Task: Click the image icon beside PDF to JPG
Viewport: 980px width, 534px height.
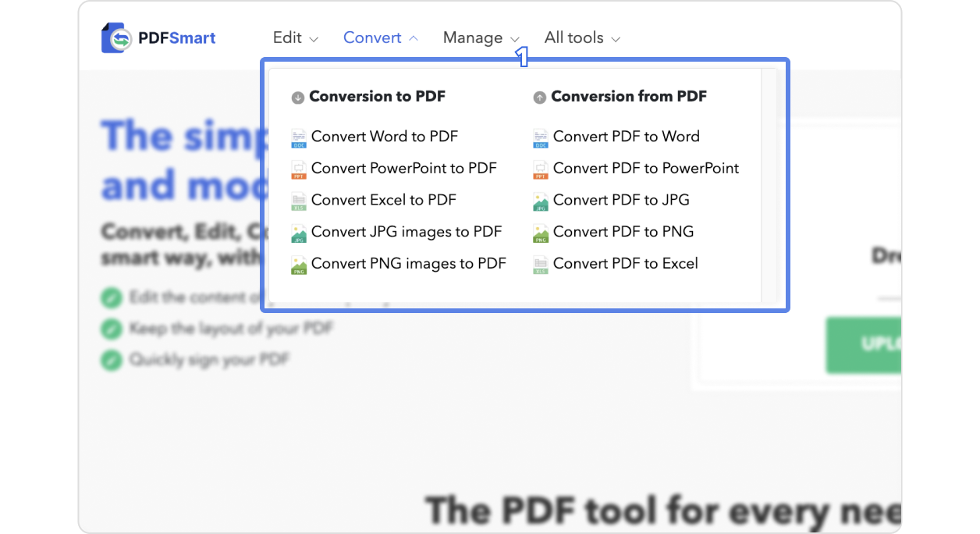Action: click(x=541, y=201)
